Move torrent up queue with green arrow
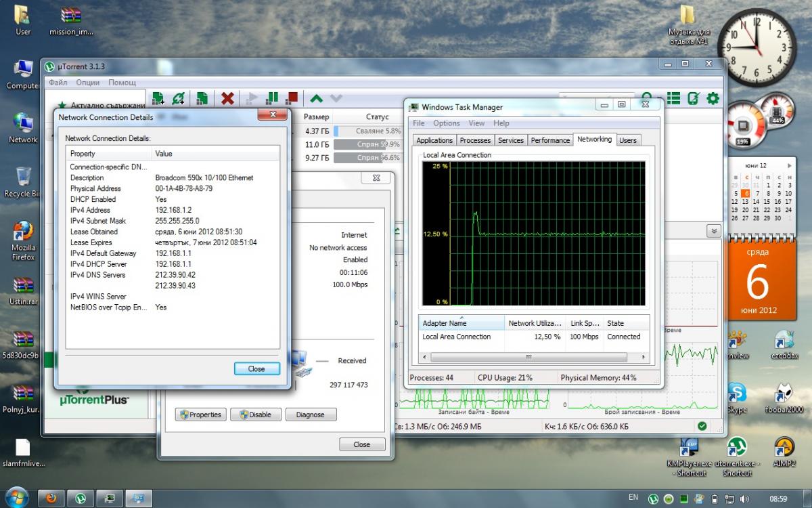The height and width of the screenshot is (508, 812). tap(316, 99)
